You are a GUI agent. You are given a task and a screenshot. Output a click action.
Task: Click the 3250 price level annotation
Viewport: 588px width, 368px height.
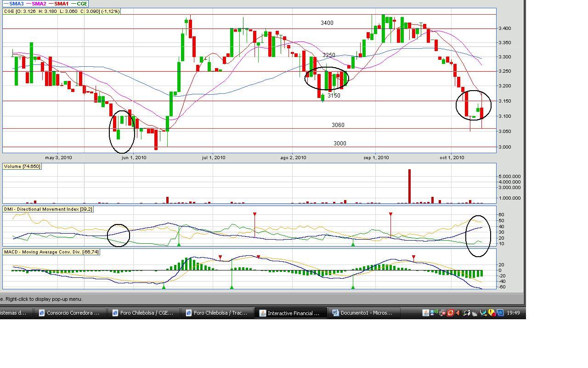(x=329, y=55)
